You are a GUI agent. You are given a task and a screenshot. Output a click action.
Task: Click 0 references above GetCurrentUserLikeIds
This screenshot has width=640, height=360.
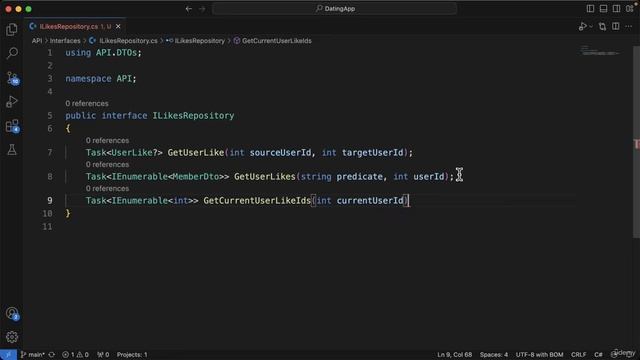(107, 189)
